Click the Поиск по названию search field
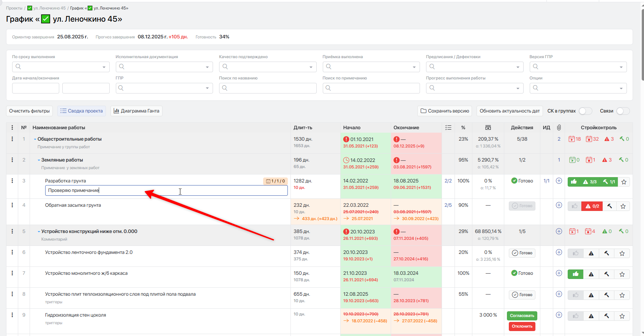The width and height of the screenshot is (644, 336). (x=268, y=88)
